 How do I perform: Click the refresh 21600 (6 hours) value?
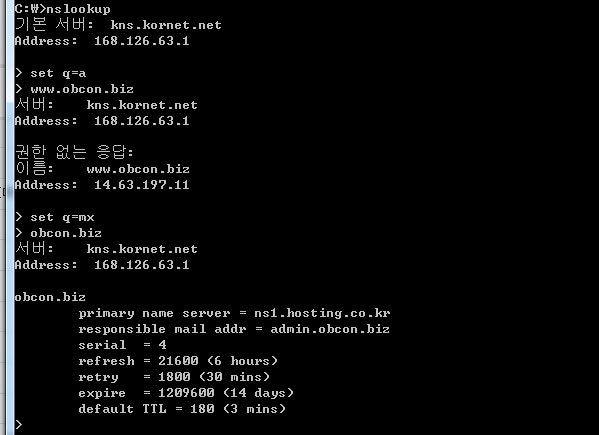tap(218, 361)
